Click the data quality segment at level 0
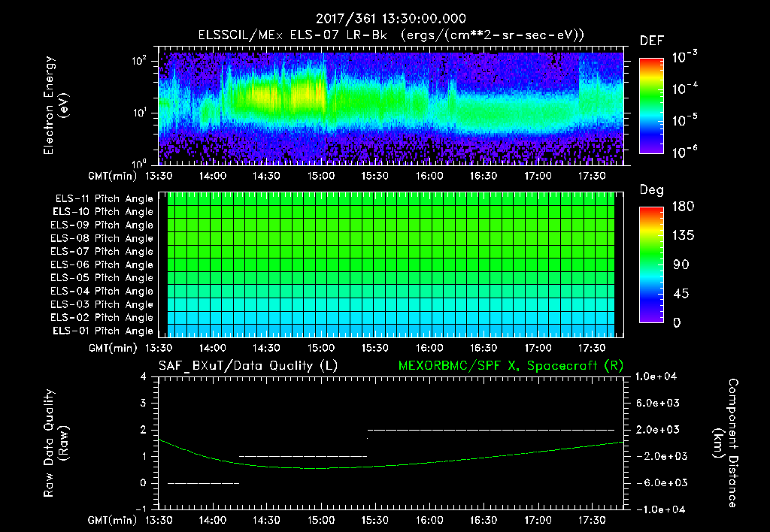This screenshot has width=770, height=532. [203, 483]
